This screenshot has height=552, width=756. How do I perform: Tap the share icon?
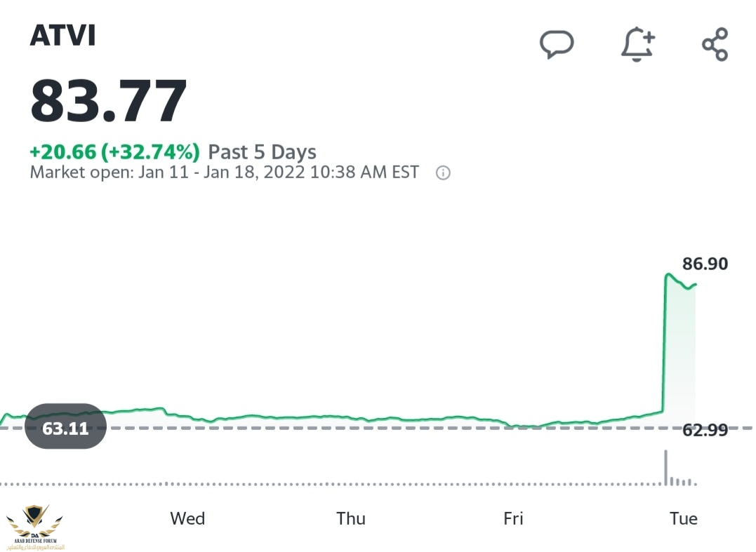click(715, 45)
